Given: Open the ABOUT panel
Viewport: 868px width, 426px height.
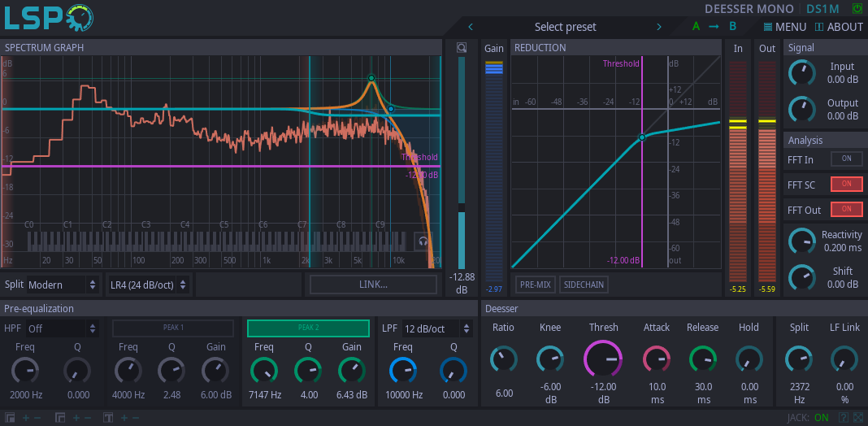Looking at the screenshot, I should tap(839, 27).
